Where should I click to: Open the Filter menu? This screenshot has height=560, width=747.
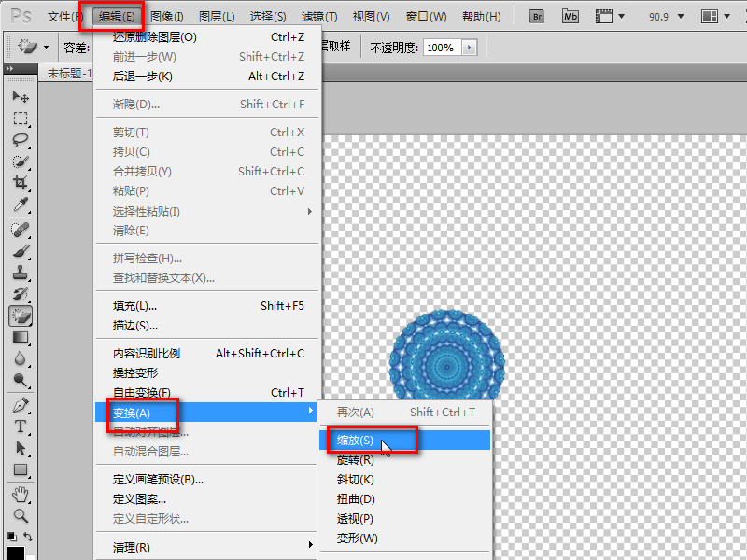tap(319, 17)
